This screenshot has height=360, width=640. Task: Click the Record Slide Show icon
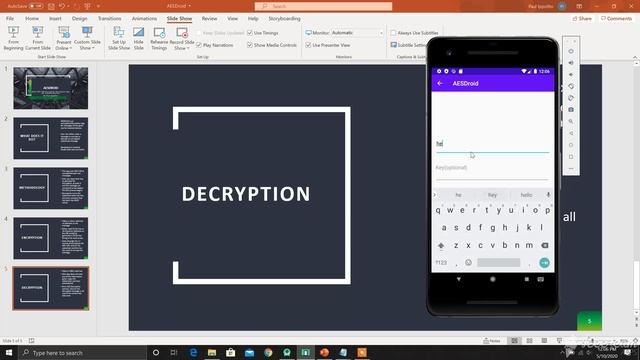pyautogui.click(x=182, y=33)
